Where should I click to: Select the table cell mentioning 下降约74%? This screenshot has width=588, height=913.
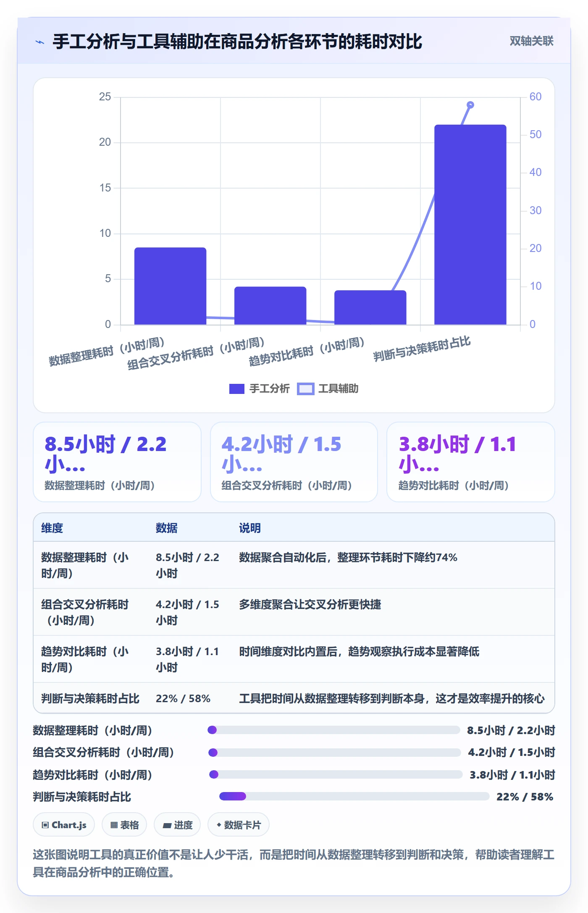[348, 557]
